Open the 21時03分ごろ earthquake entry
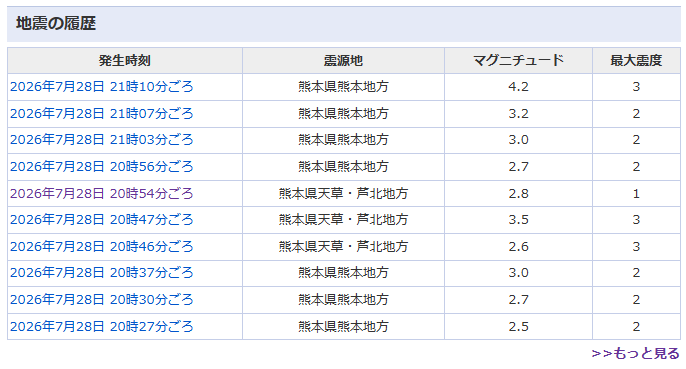Screen dimensions: 686x369 102,140
